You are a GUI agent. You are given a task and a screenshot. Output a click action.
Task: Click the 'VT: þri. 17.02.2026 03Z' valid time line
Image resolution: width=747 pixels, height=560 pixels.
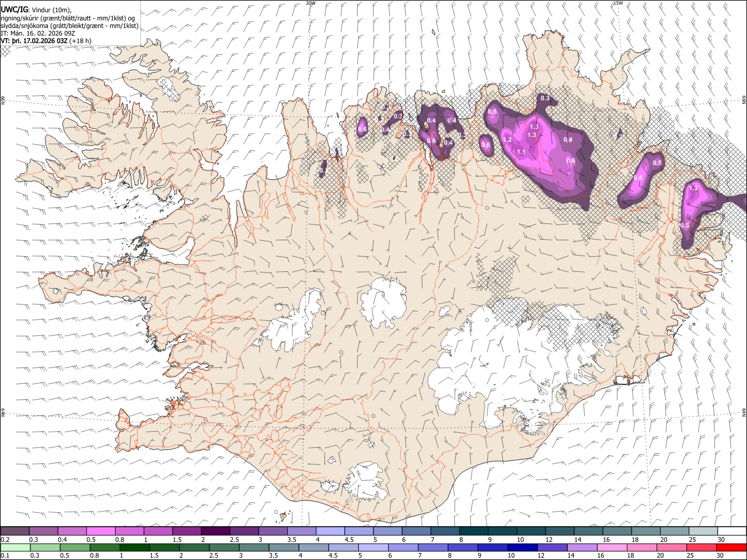point(34,41)
